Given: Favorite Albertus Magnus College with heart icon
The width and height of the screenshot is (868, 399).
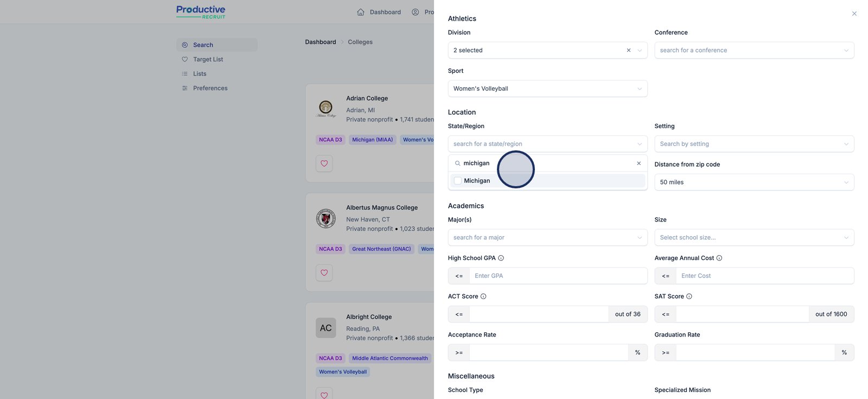Looking at the screenshot, I should [x=324, y=273].
